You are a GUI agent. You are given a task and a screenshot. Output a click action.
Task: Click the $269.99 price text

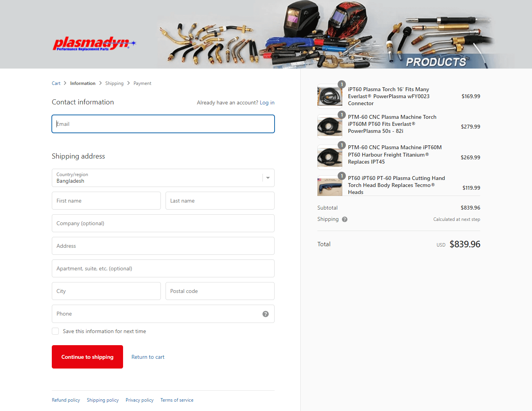point(470,157)
